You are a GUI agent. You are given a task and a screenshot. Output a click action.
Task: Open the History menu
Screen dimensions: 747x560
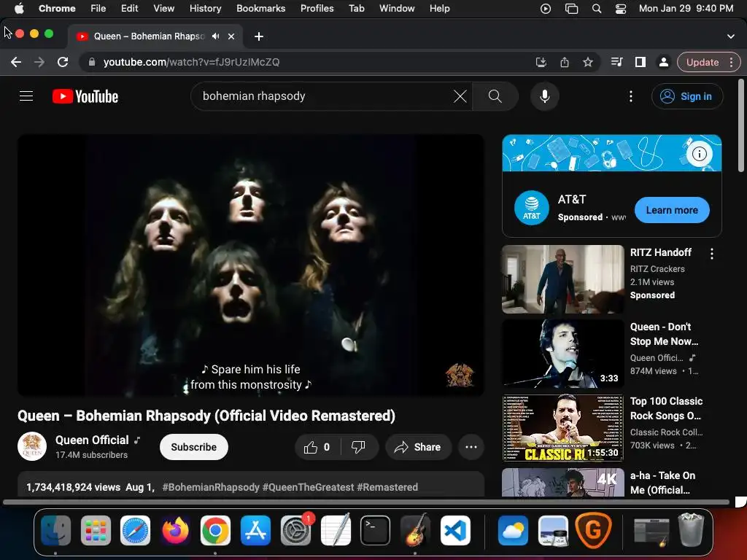coord(205,9)
